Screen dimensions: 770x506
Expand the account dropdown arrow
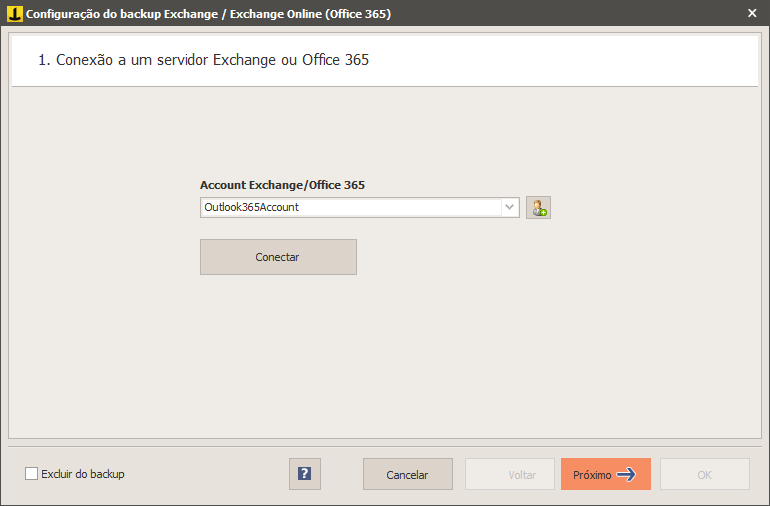[510, 207]
